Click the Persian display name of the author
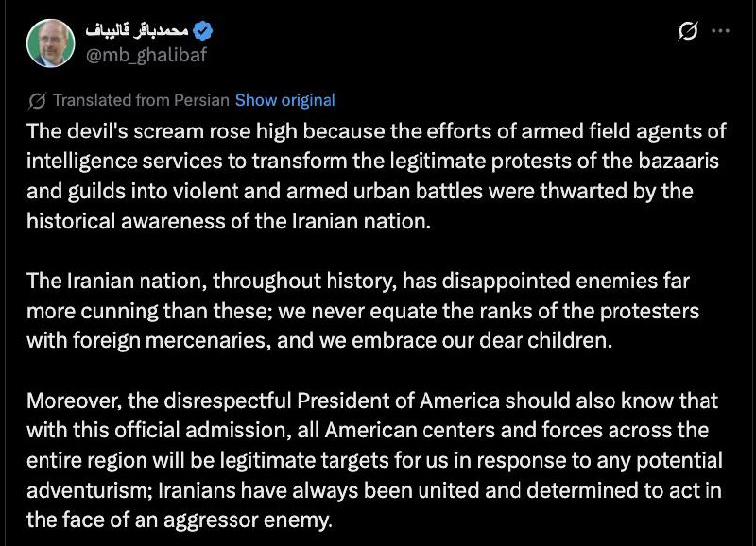The width and height of the screenshot is (756, 546). click(137, 31)
